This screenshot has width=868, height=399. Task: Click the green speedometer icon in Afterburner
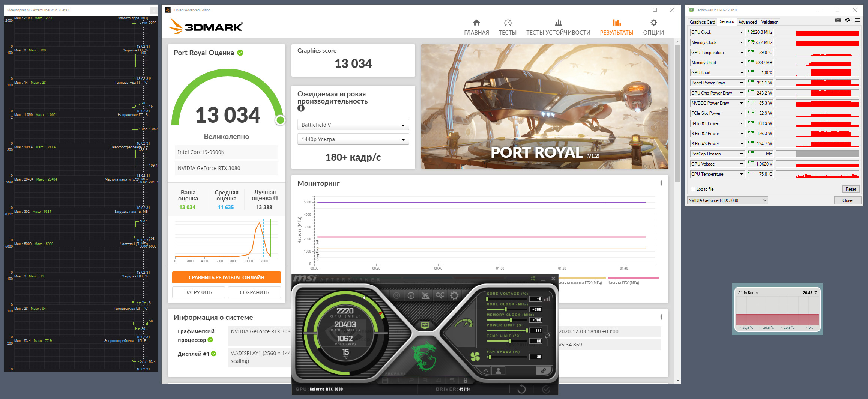[x=464, y=323]
